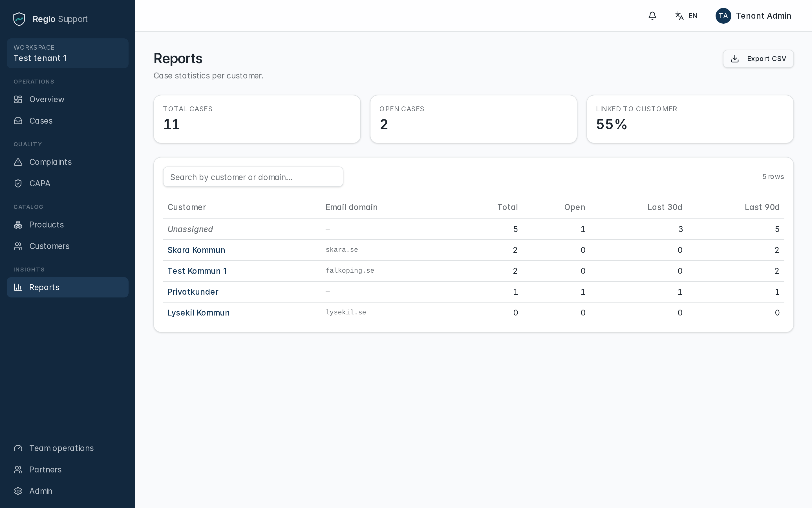812x508 pixels.
Task: Click the CAPA shield check icon
Action: click(x=18, y=183)
